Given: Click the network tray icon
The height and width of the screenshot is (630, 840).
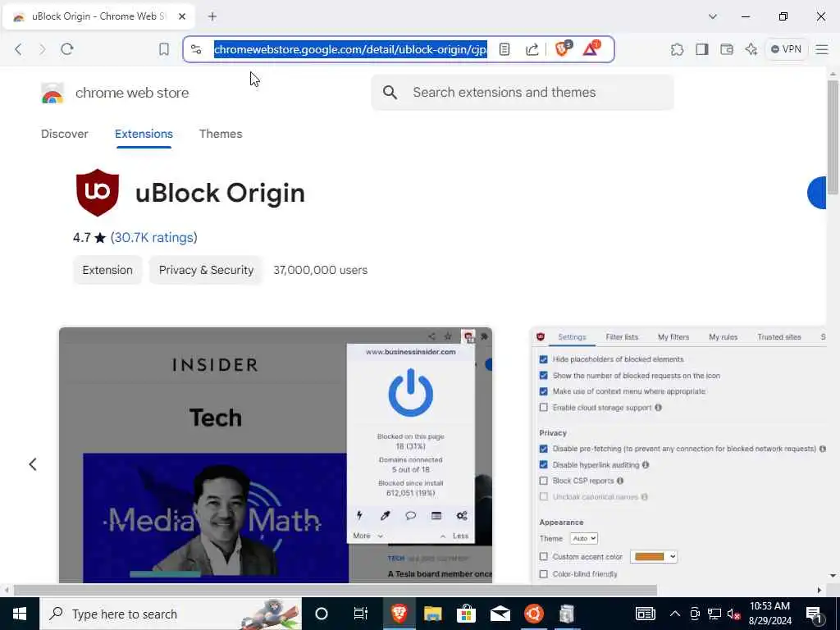Looking at the screenshot, I should pos(714,614).
